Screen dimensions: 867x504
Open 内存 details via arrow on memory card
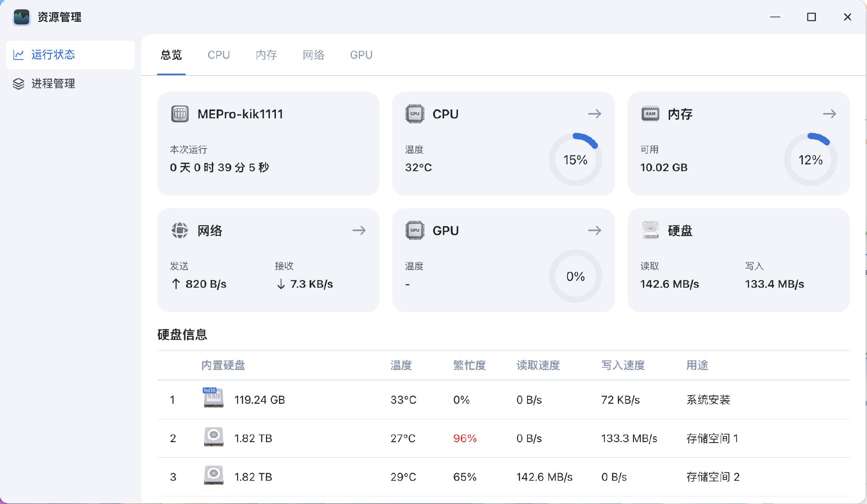click(x=829, y=114)
